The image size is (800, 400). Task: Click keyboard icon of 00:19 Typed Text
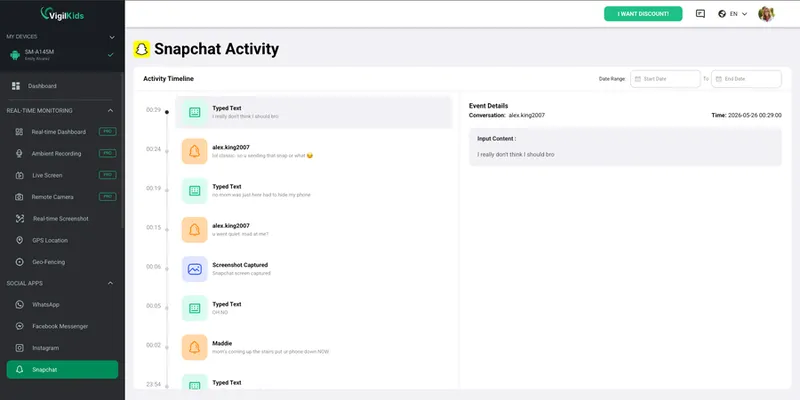pos(194,191)
